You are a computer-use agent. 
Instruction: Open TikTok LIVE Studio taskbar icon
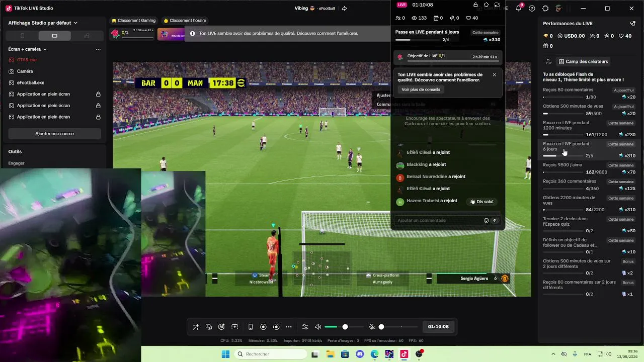[404, 354]
